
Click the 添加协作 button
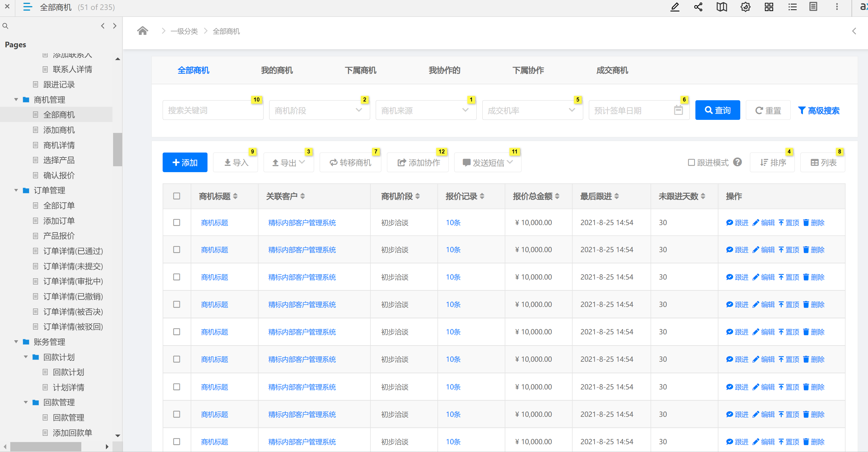pos(417,162)
